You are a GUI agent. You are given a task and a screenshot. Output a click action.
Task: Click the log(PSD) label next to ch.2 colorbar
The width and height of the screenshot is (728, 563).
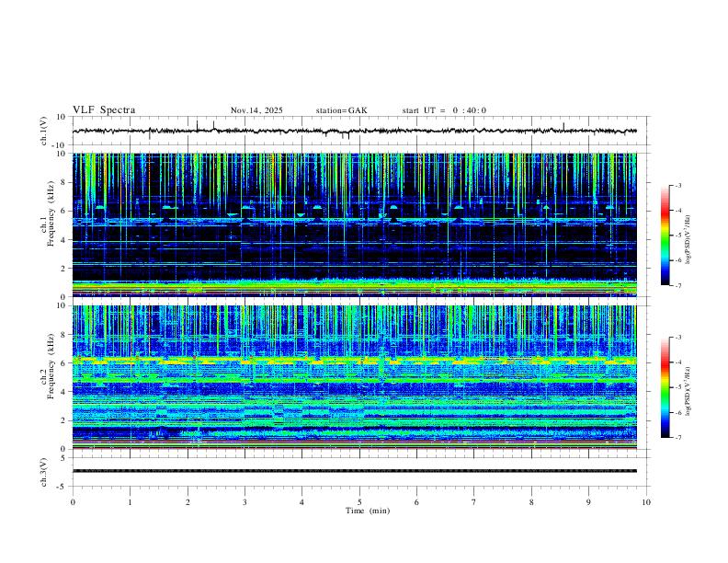[688, 391]
